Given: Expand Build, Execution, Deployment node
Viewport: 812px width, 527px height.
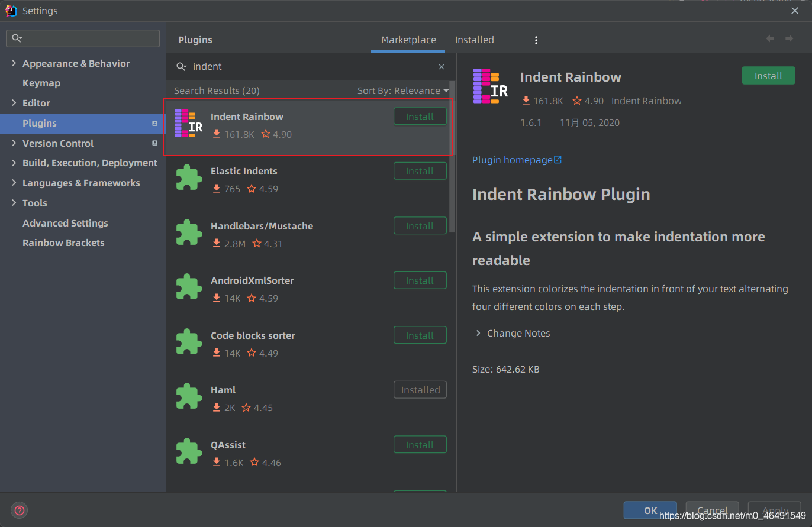Looking at the screenshot, I should click(14, 163).
